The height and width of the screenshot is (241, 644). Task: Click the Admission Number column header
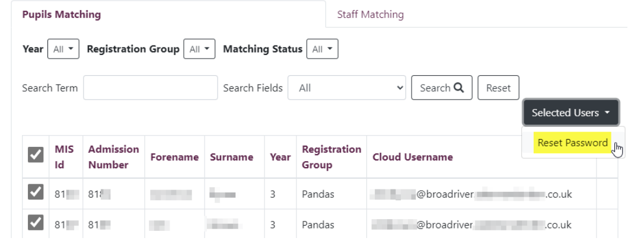click(x=113, y=157)
